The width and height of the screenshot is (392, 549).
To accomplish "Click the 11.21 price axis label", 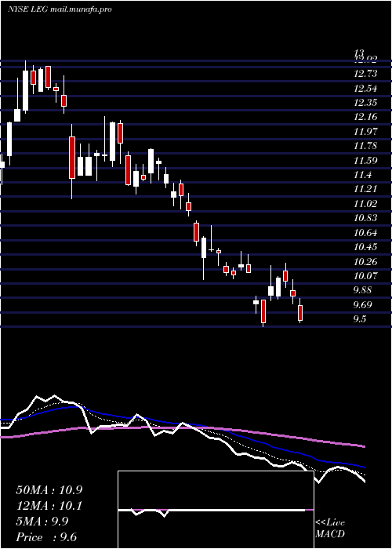I will point(365,190).
